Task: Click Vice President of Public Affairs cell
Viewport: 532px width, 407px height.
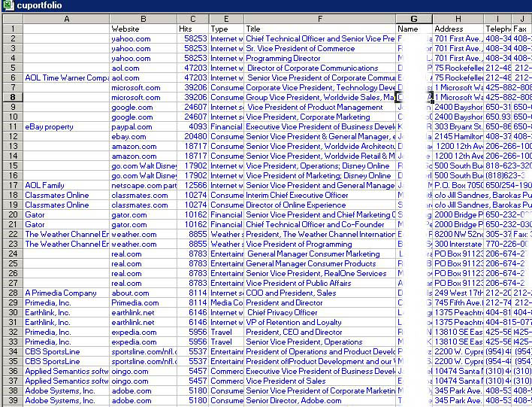Action: [320, 283]
